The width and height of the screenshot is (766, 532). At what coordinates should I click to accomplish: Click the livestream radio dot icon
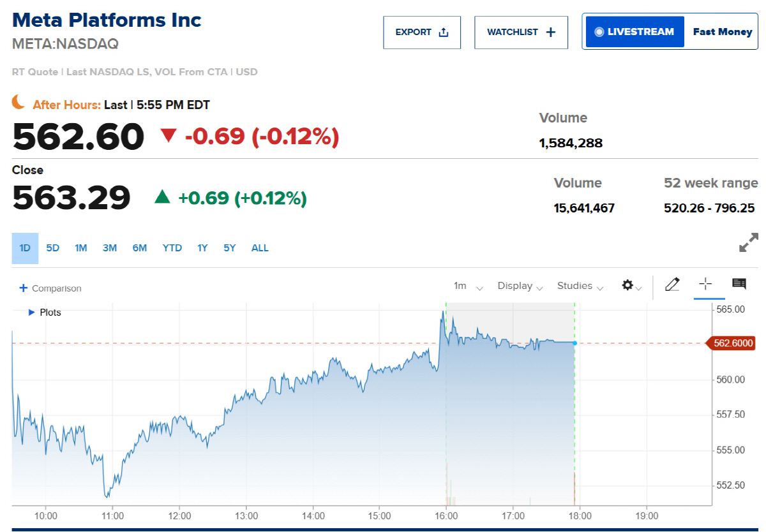click(599, 32)
